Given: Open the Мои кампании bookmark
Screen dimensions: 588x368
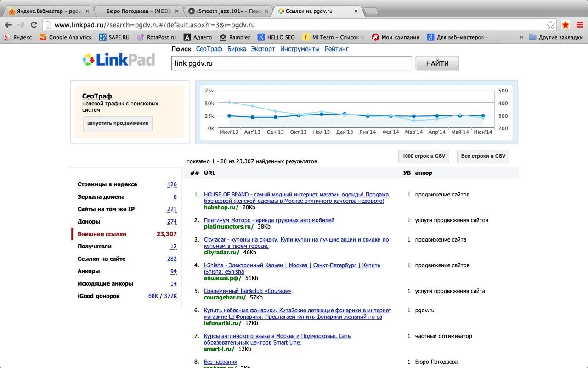Looking at the screenshot, I should pyautogui.click(x=396, y=37).
